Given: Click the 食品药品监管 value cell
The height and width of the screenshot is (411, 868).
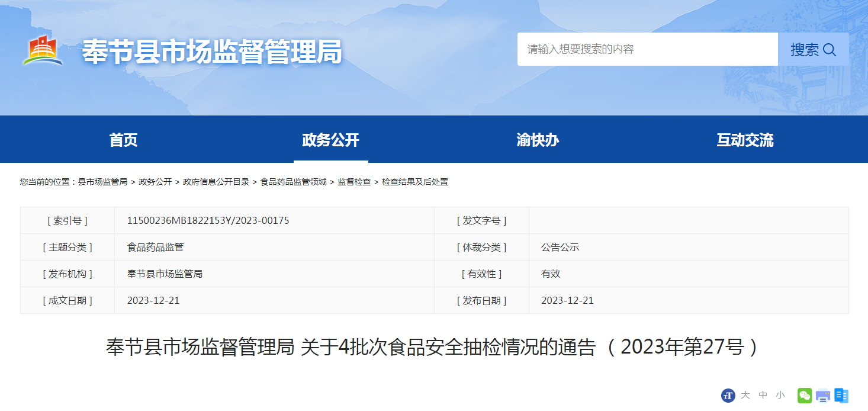Looking at the screenshot, I should 274,247.
